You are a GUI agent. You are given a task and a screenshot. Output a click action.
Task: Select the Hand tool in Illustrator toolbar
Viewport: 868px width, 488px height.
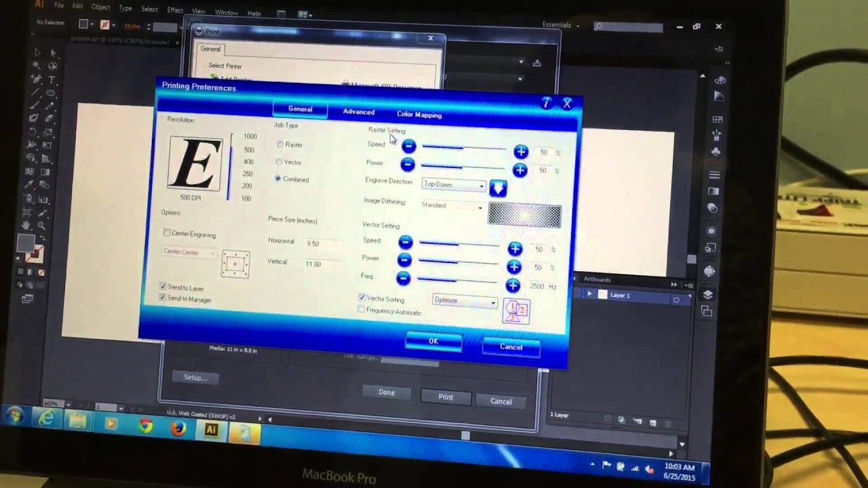(x=26, y=224)
